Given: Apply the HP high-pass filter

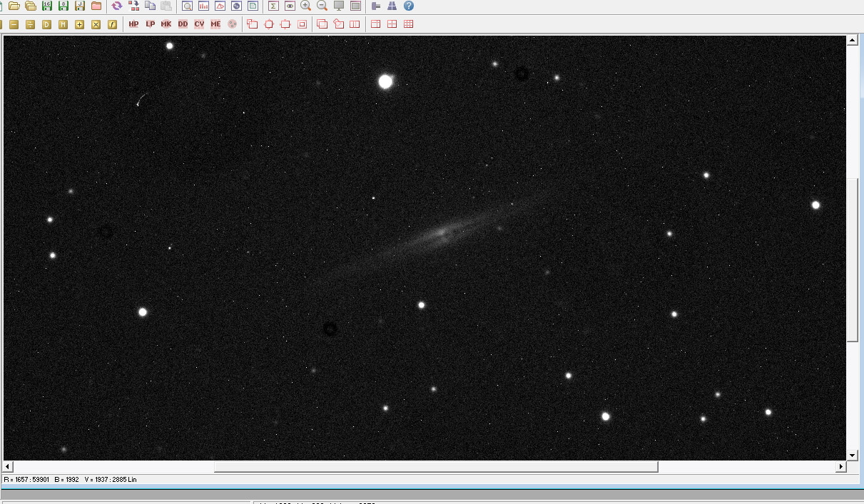Looking at the screenshot, I should (x=133, y=24).
